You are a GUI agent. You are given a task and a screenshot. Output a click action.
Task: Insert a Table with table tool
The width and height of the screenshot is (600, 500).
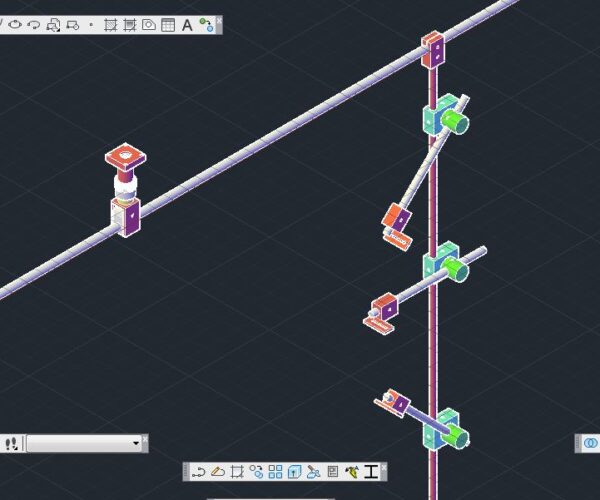[168, 25]
